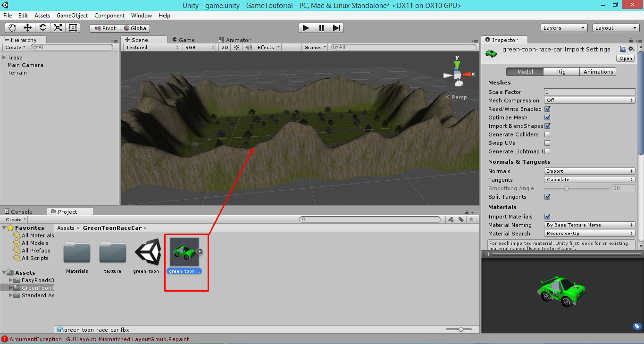The height and width of the screenshot is (344, 644).
Task: Enable Generate Colliders
Action: pos(547,134)
